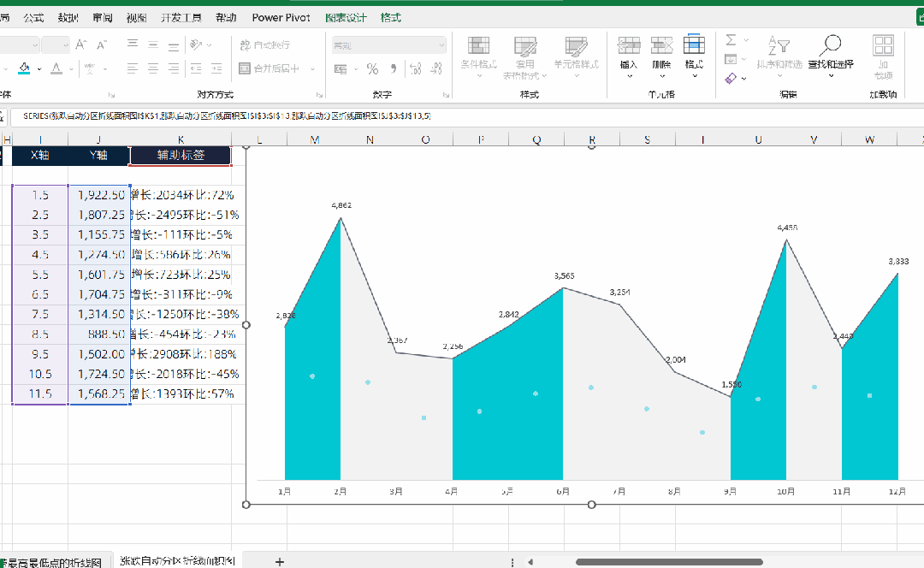Viewport: 924px width, 568px height.
Task: Increase indent
Action: click(216, 69)
